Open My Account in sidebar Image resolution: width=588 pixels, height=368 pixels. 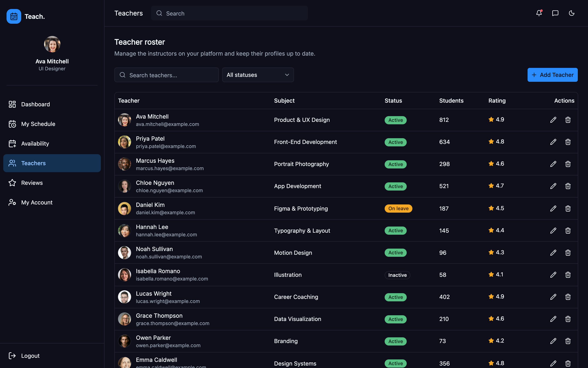coord(52,202)
